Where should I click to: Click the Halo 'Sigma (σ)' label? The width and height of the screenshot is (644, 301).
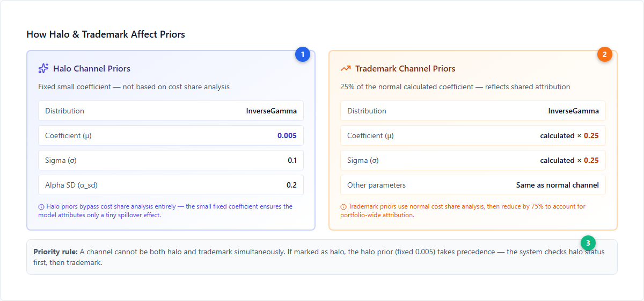point(61,160)
